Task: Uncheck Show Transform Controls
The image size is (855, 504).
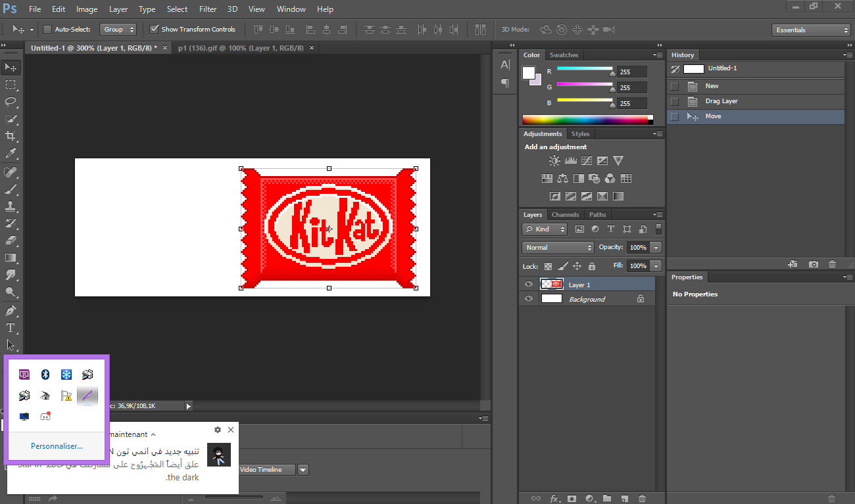Action: (x=155, y=29)
